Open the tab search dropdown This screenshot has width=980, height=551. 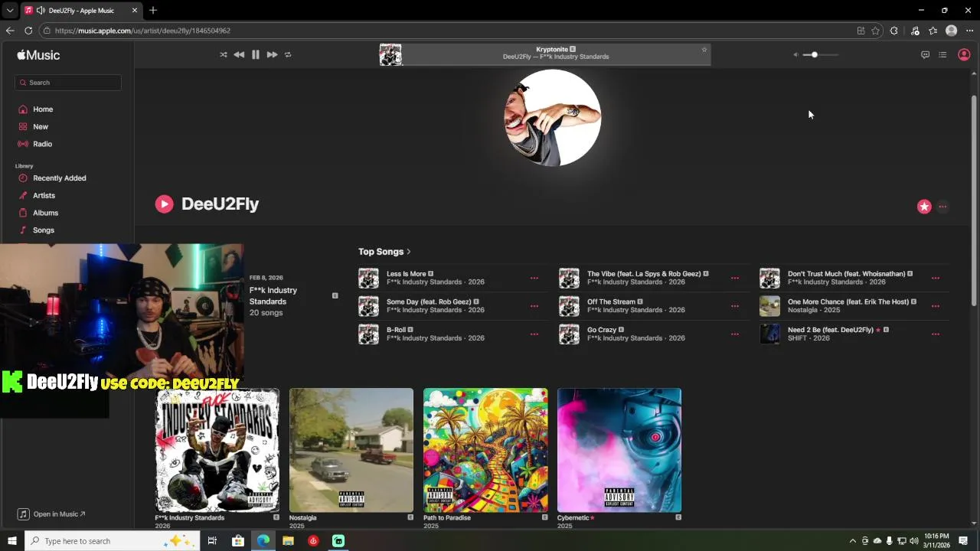coord(9,11)
